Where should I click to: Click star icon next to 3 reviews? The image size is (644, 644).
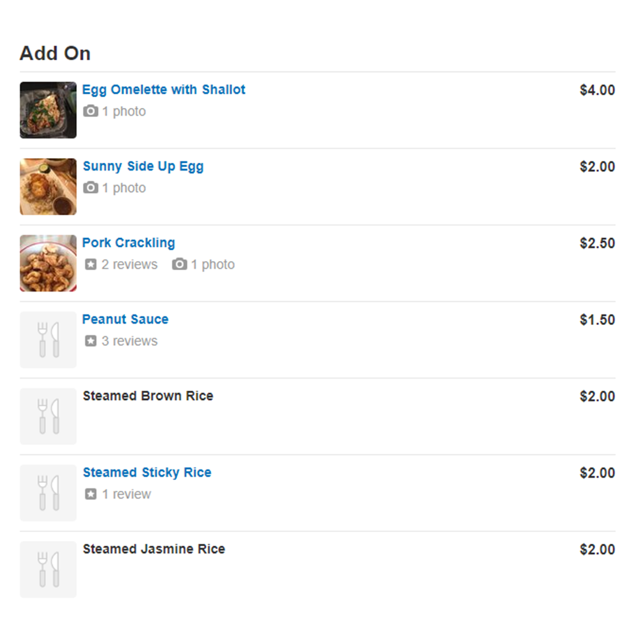coord(91,341)
